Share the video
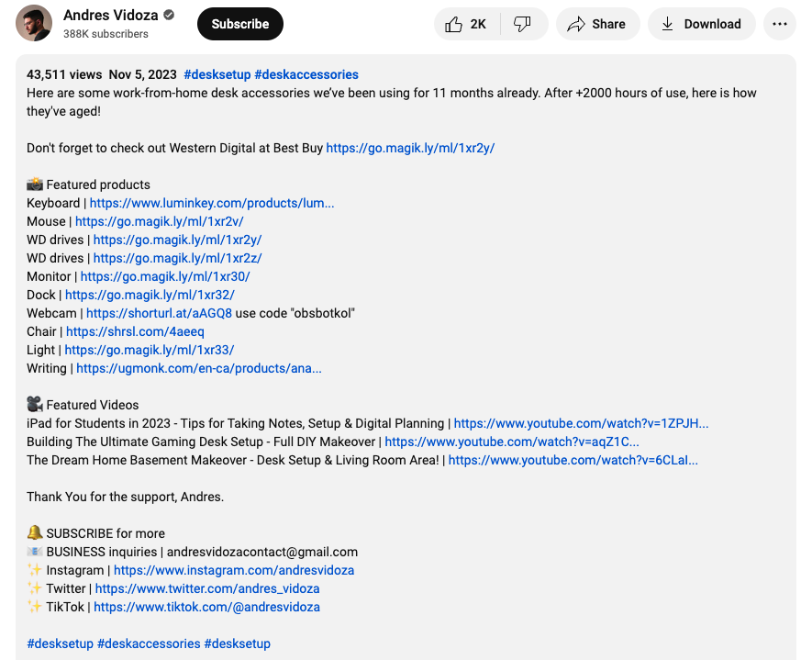 [597, 24]
